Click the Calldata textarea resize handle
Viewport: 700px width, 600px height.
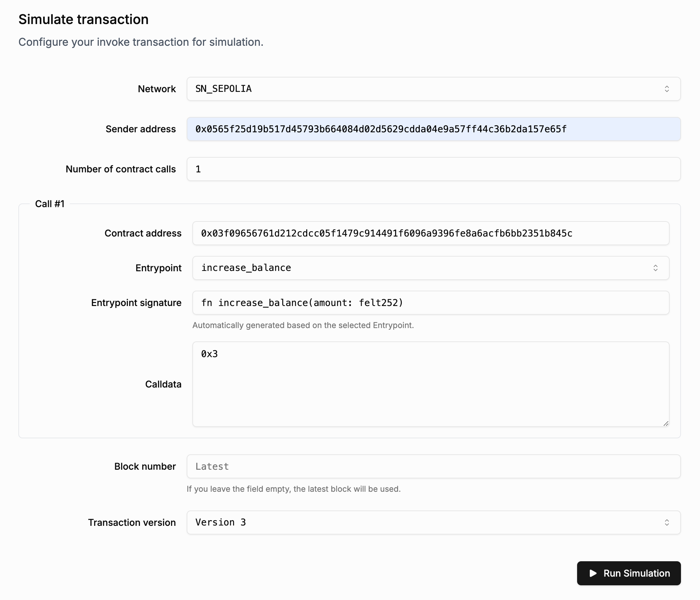tap(666, 423)
